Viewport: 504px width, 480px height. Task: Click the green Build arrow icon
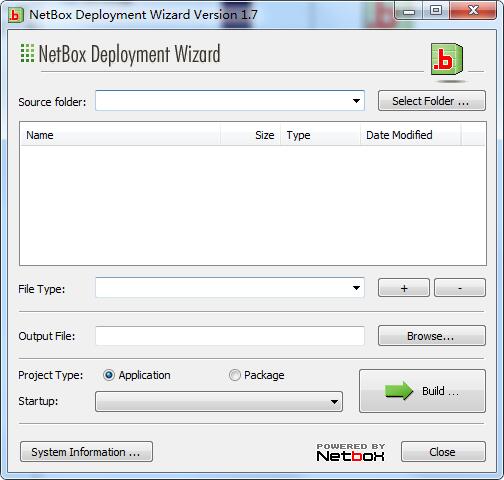399,391
